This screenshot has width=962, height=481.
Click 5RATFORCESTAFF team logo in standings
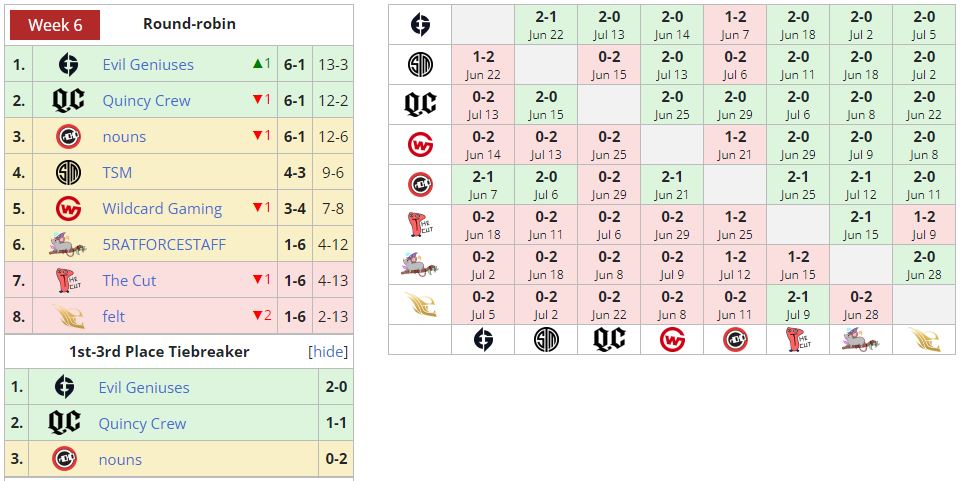pos(67,244)
